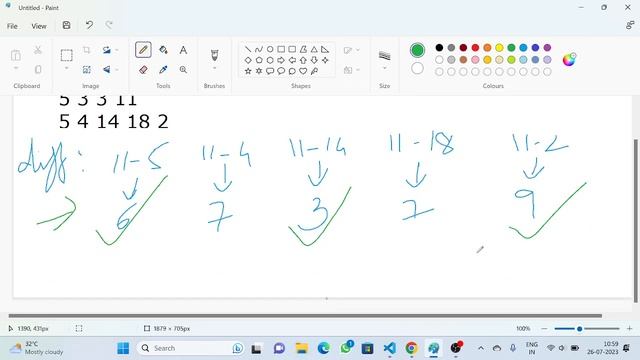This screenshot has width=640, height=360.
Task: Select the Oval shape
Action: [x=270, y=49]
